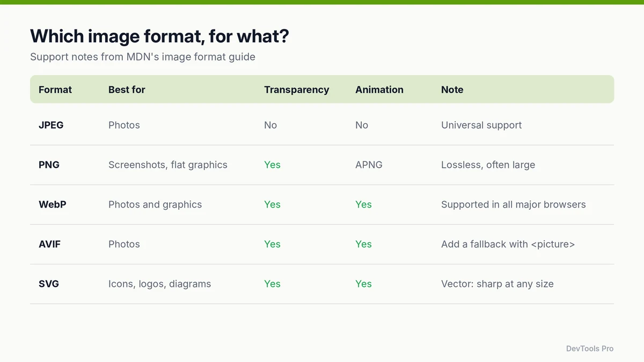Click the 'Universal support' note
Screen dimensions: 644x362
481,125
